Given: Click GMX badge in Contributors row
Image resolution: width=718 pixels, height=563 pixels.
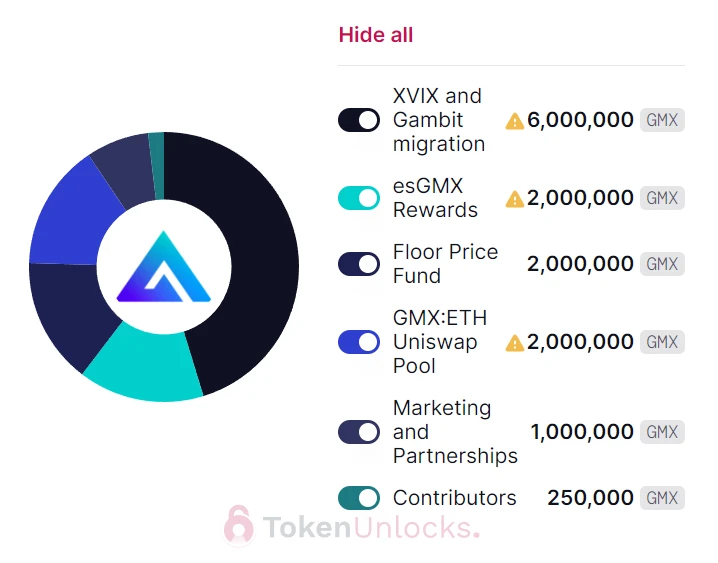Looking at the screenshot, I should [x=662, y=498].
